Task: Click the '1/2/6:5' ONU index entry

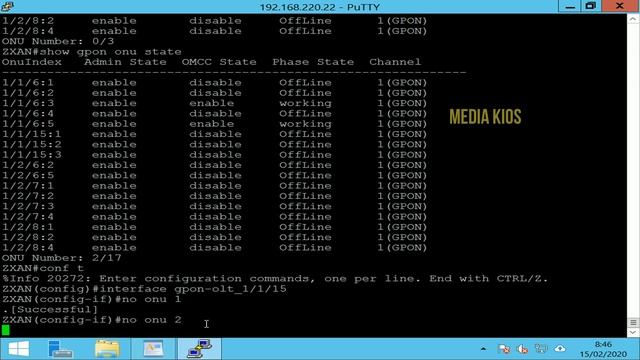Action: click(28, 176)
